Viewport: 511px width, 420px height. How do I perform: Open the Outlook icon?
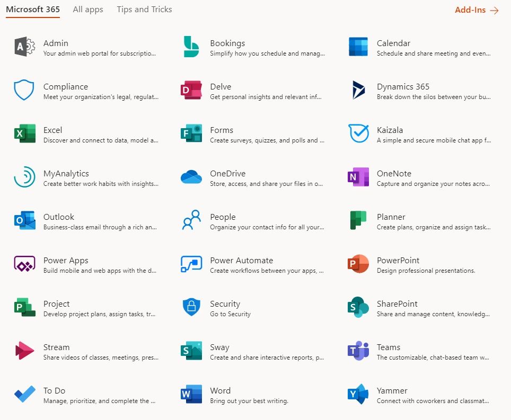[x=24, y=221]
